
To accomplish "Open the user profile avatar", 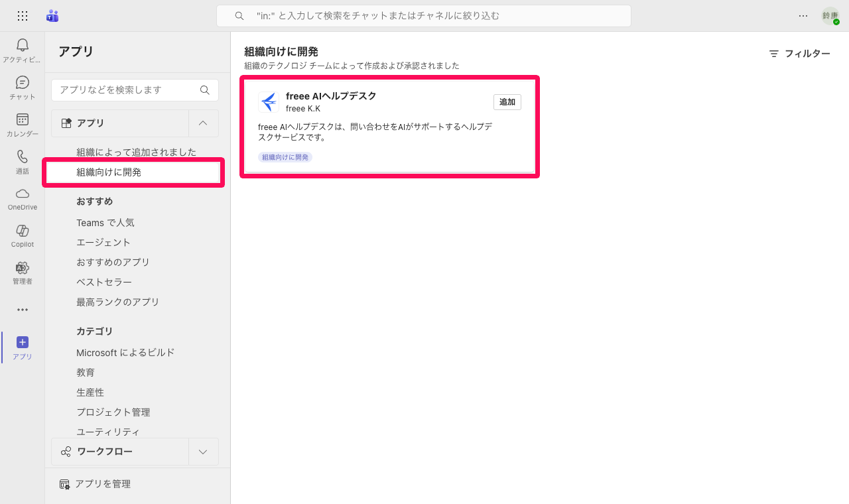I will tap(830, 16).
